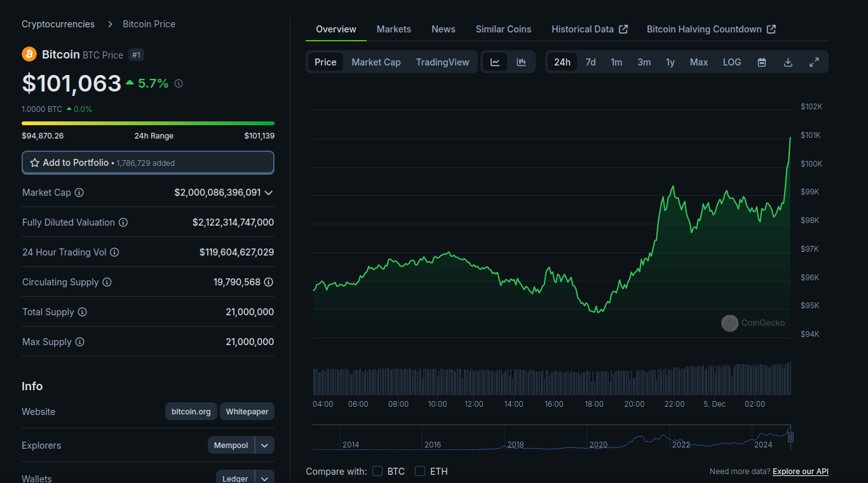Click info icon beside Circulating Supply label
This screenshot has width=868, height=483.
point(107,282)
